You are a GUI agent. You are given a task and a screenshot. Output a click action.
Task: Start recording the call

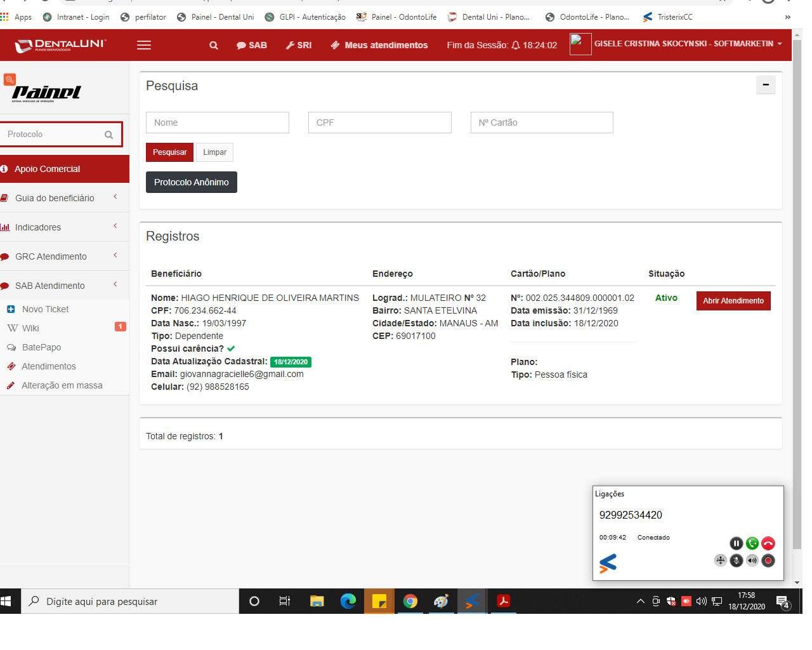point(768,560)
